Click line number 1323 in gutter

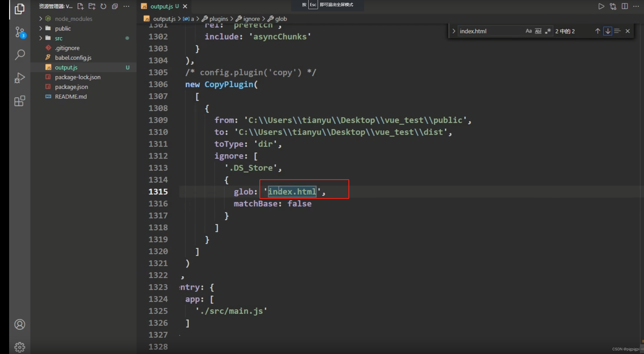point(158,287)
